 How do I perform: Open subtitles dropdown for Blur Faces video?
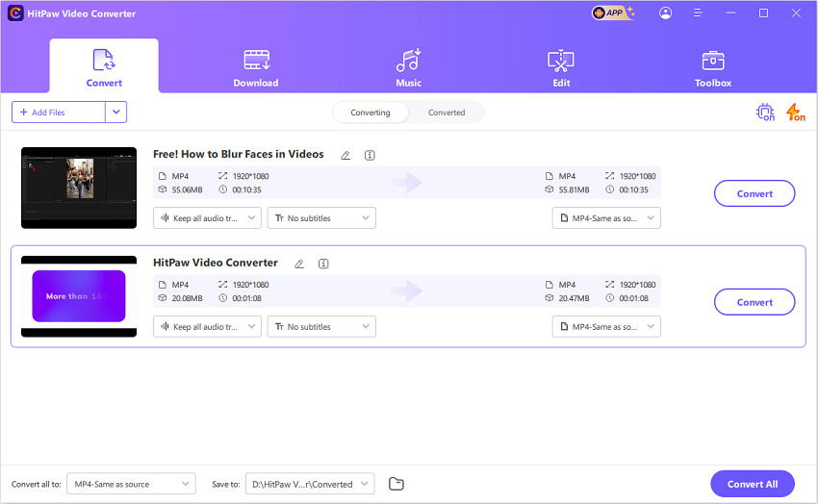(321, 218)
